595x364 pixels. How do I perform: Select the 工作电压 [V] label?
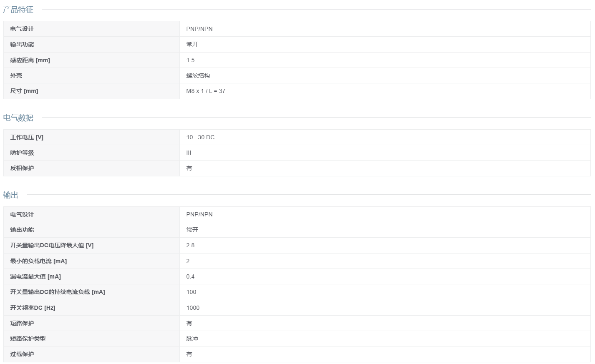point(27,137)
